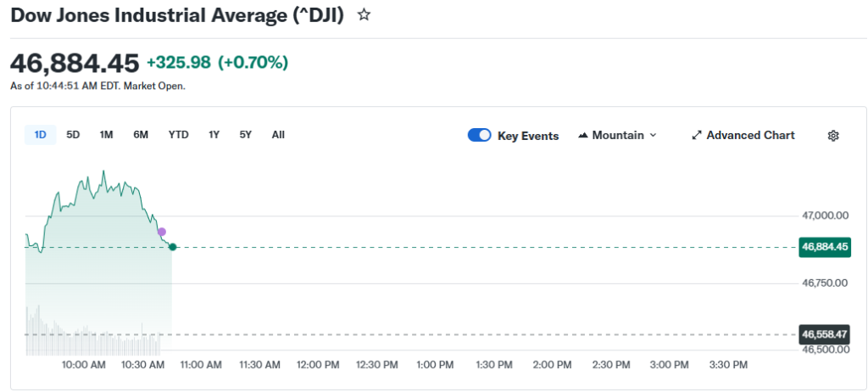Click the expand arrows icon for Advanced Chart
The image size is (868, 392).
(x=697, y=136)
